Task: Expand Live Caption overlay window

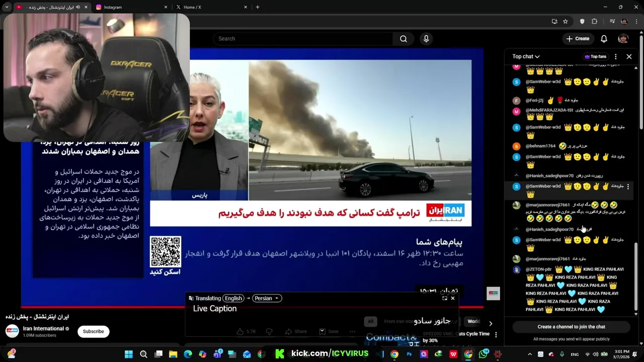Action: [445, 298]
